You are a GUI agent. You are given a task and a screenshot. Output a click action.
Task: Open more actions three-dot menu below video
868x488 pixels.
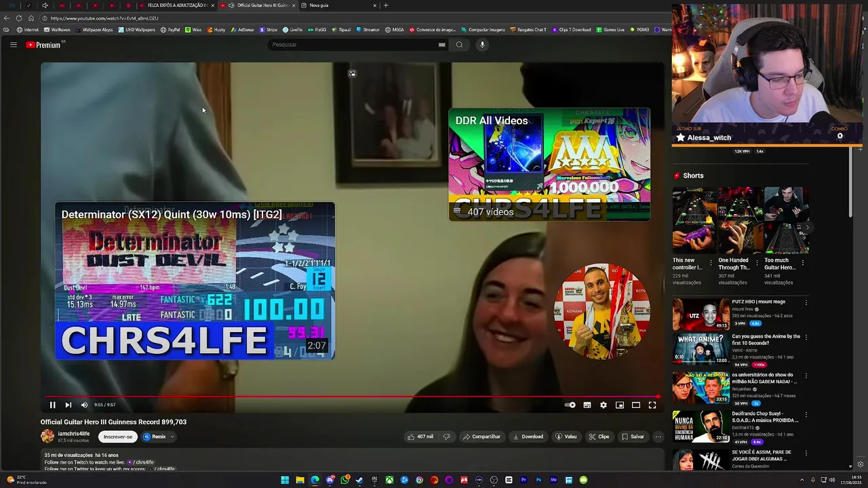pos(658,437)
